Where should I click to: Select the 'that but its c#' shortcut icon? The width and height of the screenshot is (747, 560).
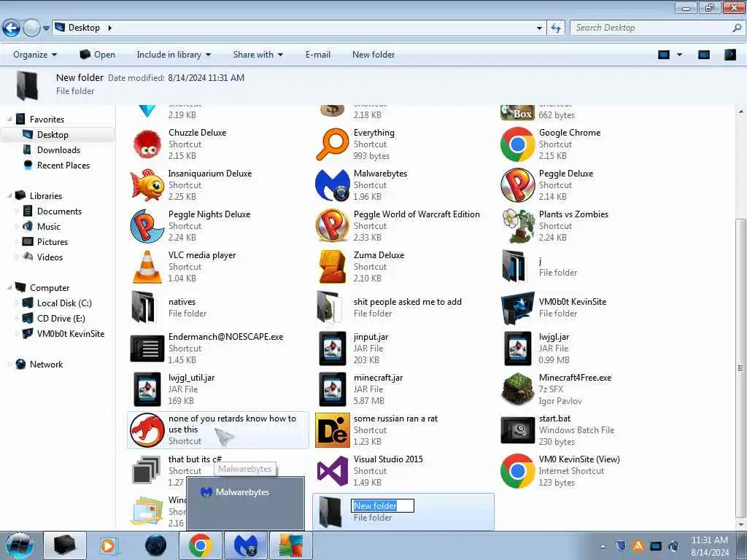click(146, 471)
